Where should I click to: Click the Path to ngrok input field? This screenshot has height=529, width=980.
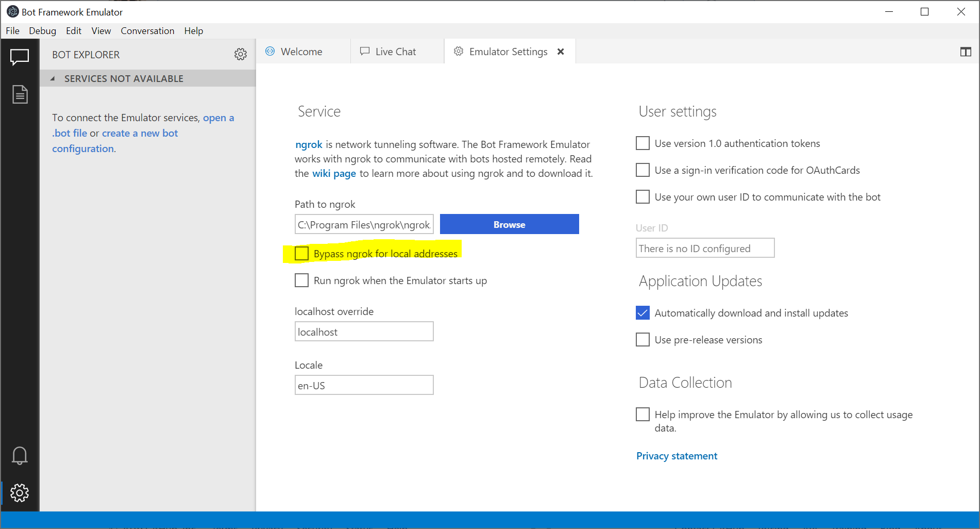tap(364, 224)
